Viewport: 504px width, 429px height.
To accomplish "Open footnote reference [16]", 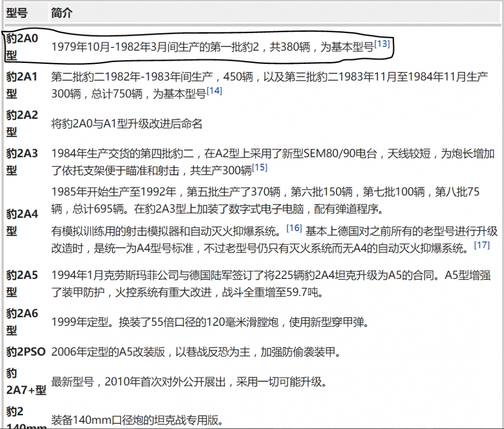I will click(x=294, y=228).
